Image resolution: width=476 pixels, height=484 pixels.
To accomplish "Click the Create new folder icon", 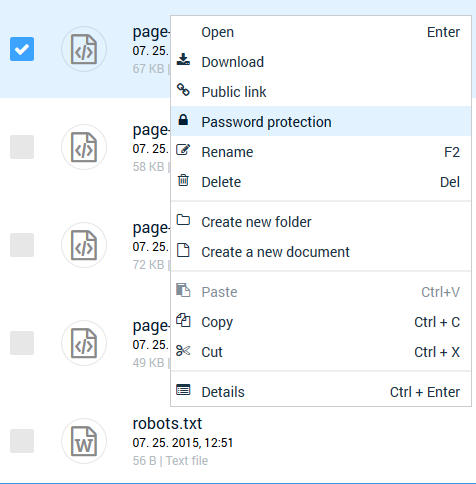I will (x=183, y=220).
